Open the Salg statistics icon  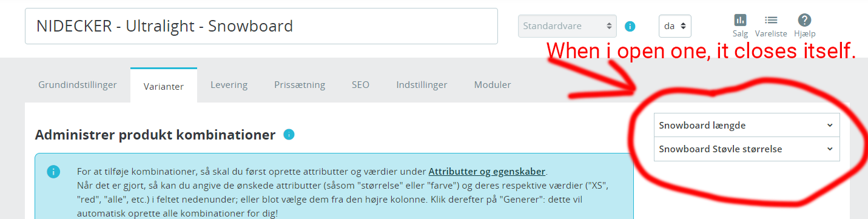[x=740, y=25]
